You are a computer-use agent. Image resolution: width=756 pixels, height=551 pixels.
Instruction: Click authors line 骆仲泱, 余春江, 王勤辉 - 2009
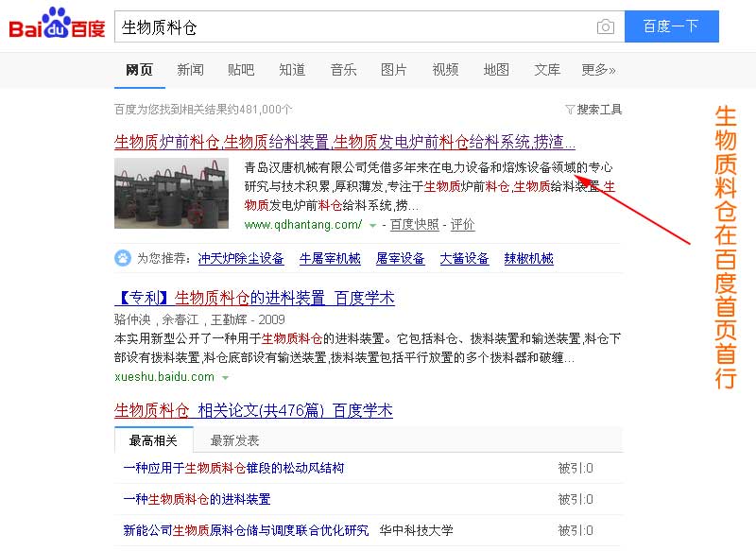[x=199, y=320]
